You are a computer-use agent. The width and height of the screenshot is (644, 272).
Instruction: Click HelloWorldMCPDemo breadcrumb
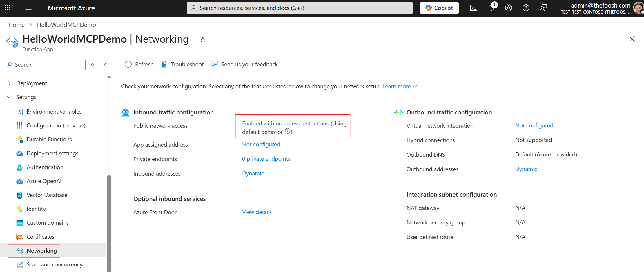66,25
